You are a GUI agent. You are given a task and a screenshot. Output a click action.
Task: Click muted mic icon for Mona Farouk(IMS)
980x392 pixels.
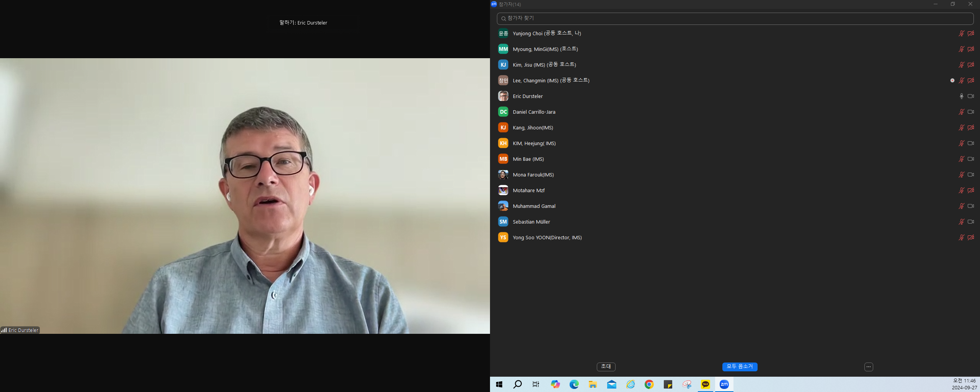click(x=961, y=175)
